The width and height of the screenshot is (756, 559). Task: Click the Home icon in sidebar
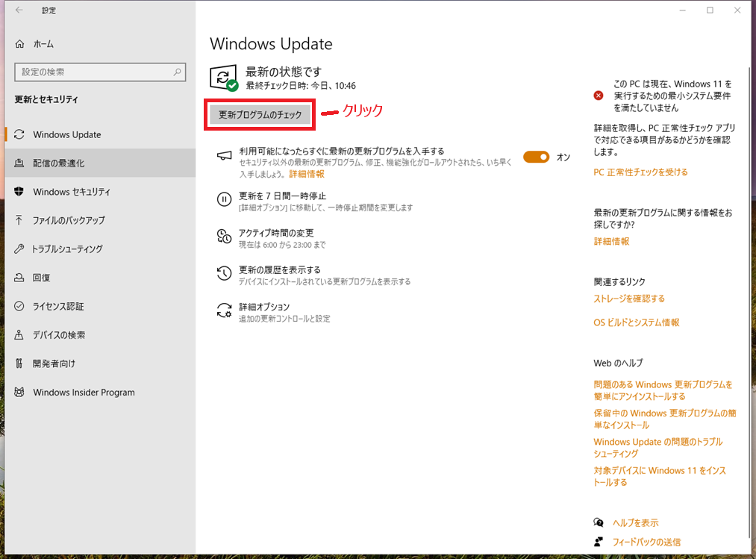coord(19,45)
